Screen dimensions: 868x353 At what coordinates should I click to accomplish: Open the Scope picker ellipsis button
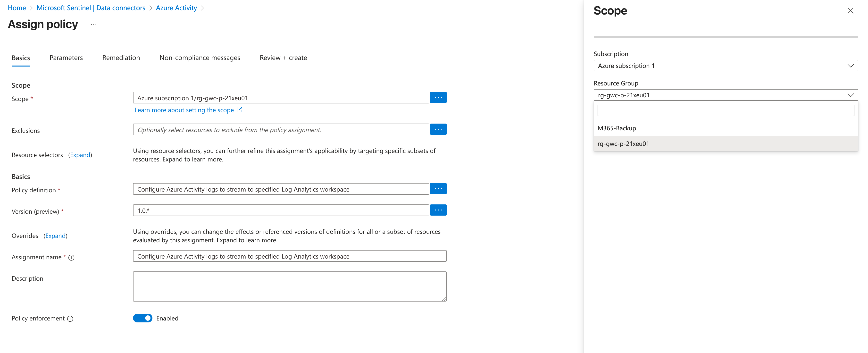pyautogui.click(x=438, y=97)
